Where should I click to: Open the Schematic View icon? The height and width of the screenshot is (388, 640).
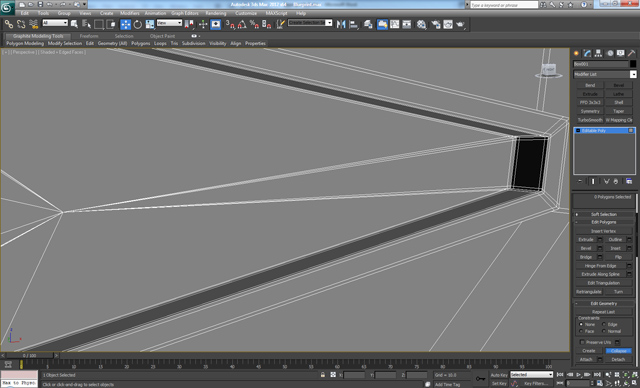click(407, 24)
